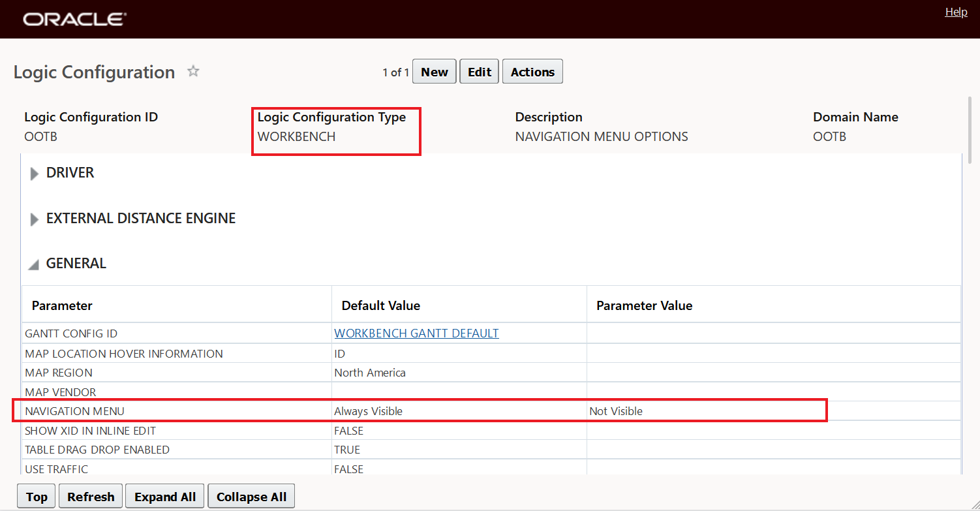Click the Edit button
Screen dimensions: 980x511
tap(480, 72)
